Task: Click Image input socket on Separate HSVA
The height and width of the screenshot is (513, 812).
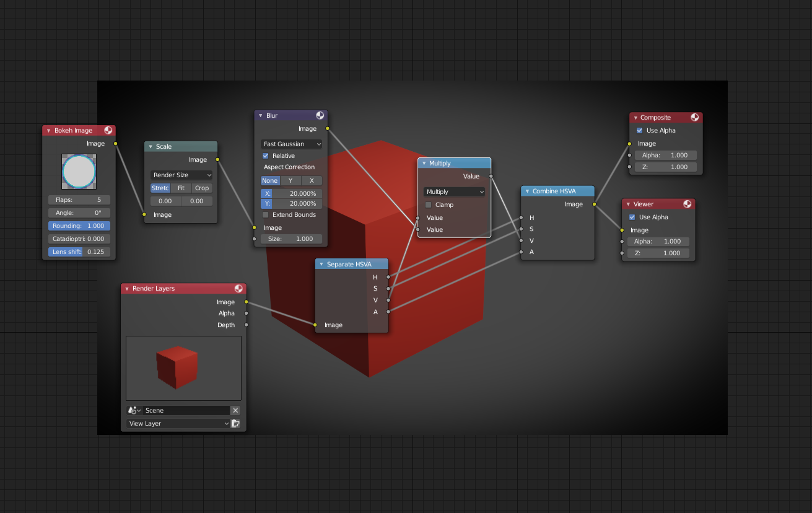Action: click(315, 325)
